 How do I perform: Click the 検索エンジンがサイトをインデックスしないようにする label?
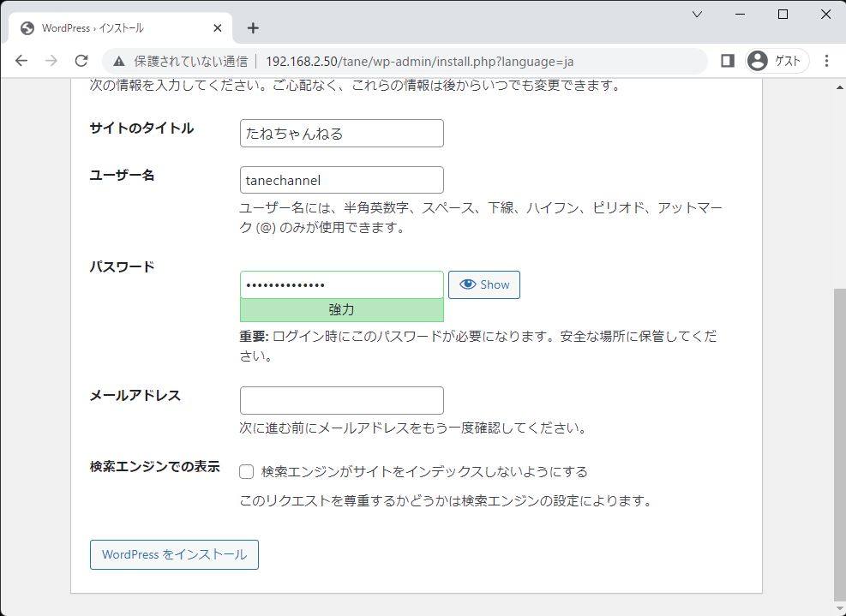(x=424, y=472)
